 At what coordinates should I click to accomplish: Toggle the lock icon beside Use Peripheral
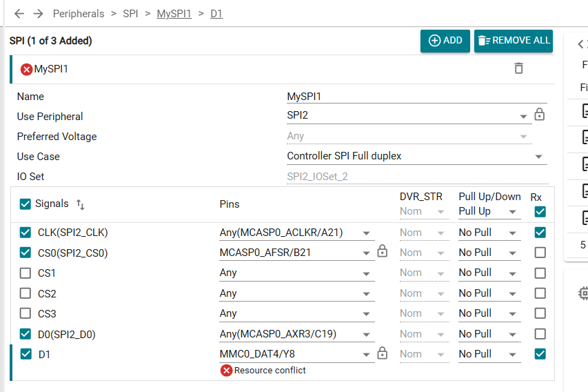[539, 114]
